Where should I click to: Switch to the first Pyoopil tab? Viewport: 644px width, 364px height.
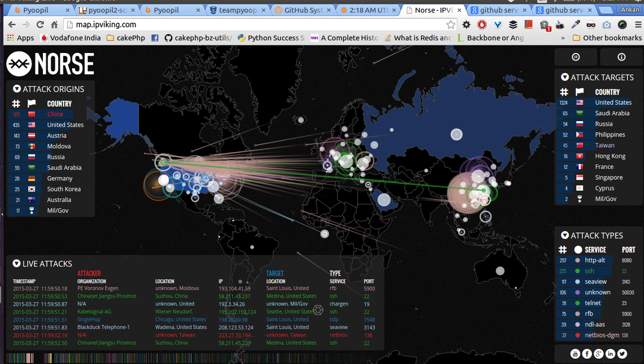pos(42,10)
